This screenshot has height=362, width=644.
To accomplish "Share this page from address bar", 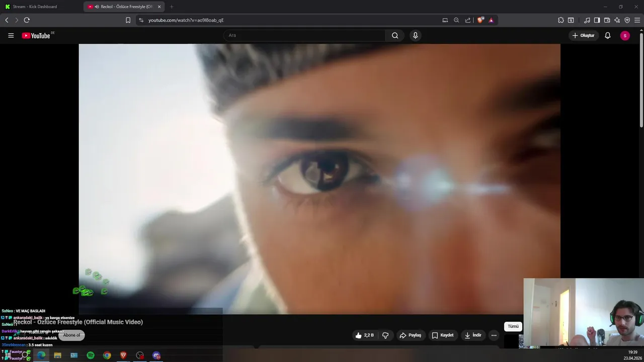I will (x=468, y=20).
